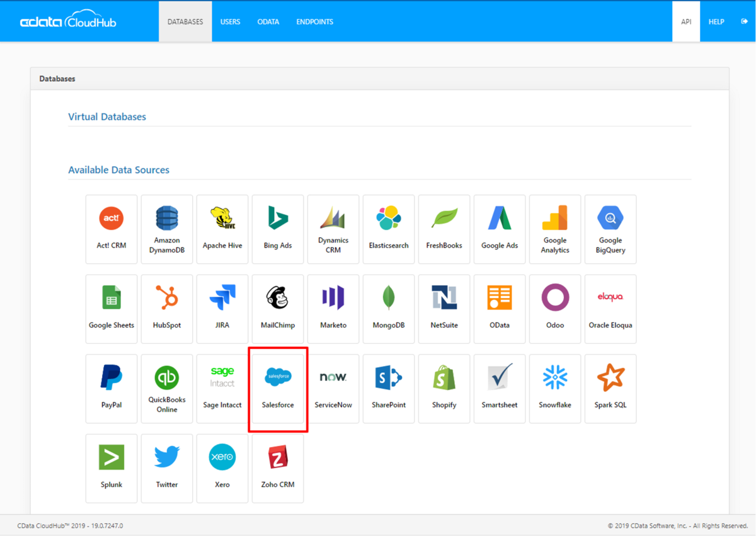
Task: Go to the Databases tab
Action: pyautogui.click(x=185, y=21)
